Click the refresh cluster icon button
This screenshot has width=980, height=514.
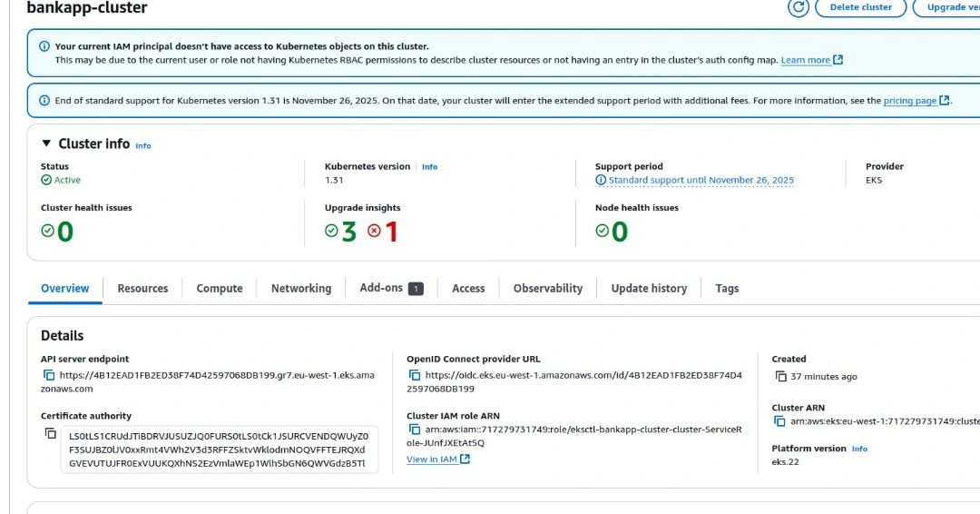click(799, 7)
